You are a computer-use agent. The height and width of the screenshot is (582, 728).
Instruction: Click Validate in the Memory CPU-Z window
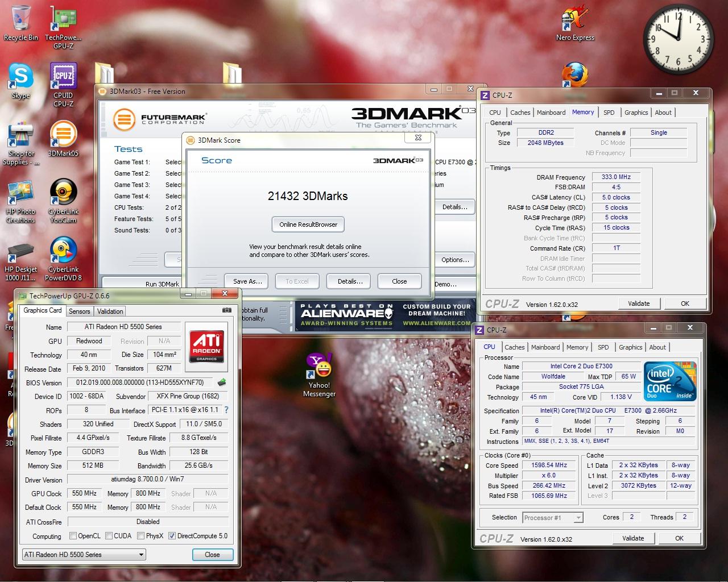(x=639, y=304)
